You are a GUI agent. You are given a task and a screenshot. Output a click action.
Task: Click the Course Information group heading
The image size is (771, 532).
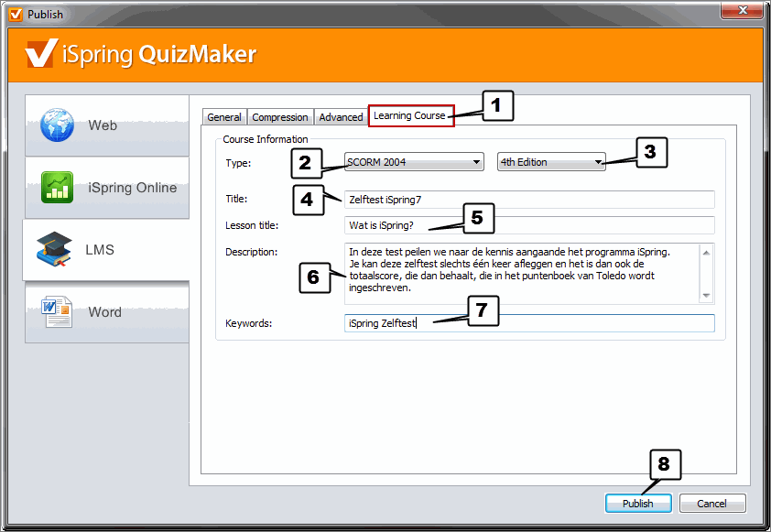coord(266,139)
